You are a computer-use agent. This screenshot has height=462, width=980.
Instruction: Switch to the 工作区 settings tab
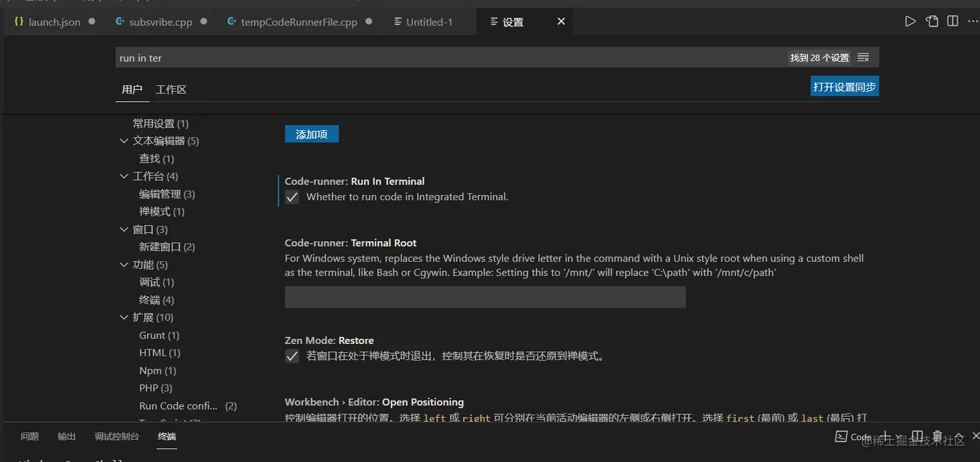tap(170, 89)
